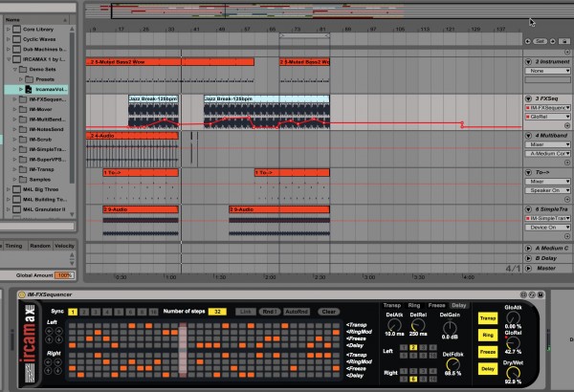The height and width of the screenshot is (392, 574).
Task: Open the IM-FXSequencer device chooser dropdown
Action: point(547,108)
